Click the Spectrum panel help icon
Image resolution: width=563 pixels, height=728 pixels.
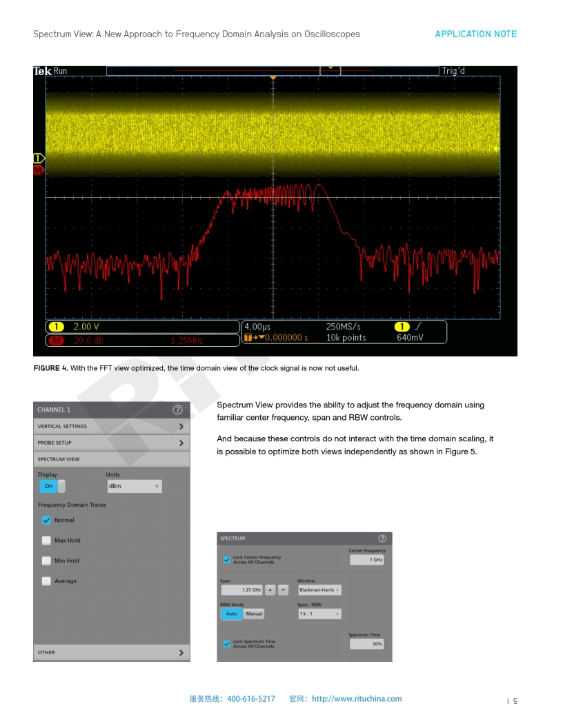click(x=382, y=538)
